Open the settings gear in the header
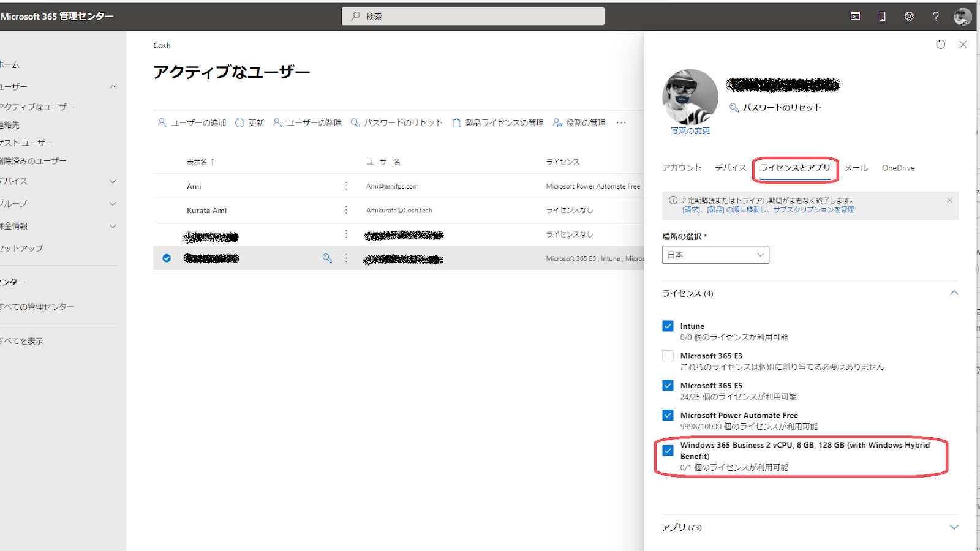980x551 pixels. (909, 17)
